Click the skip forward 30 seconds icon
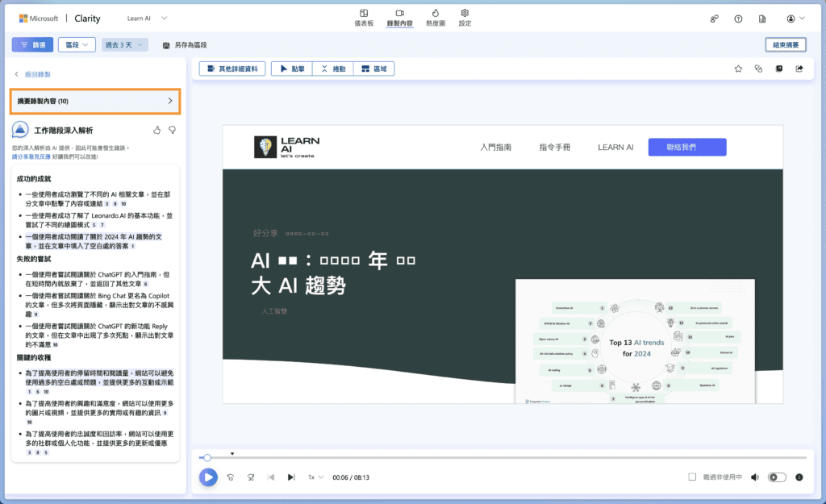This screenshot has width=826, height=504. pyautogui.click(x=251, y=477)
